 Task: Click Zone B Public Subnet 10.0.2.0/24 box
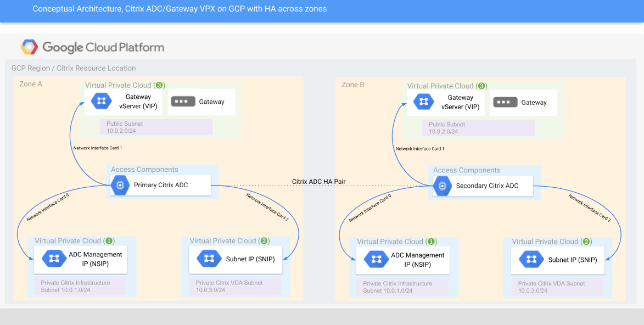point(479,128)
